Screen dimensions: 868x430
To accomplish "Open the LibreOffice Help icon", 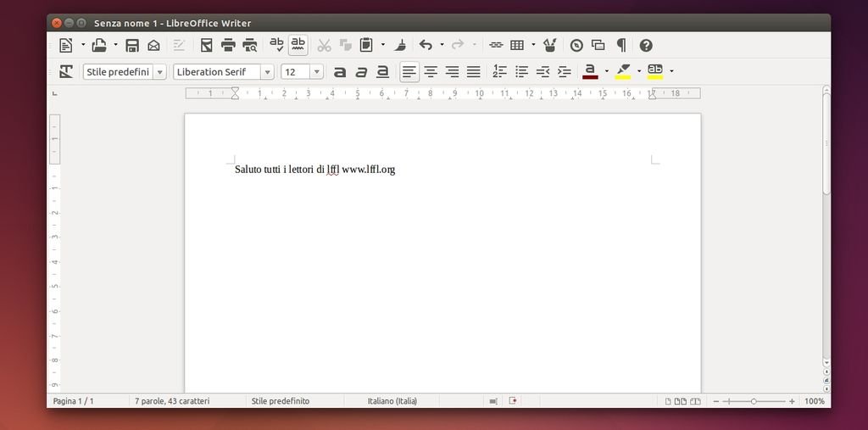I will [646, 45].
